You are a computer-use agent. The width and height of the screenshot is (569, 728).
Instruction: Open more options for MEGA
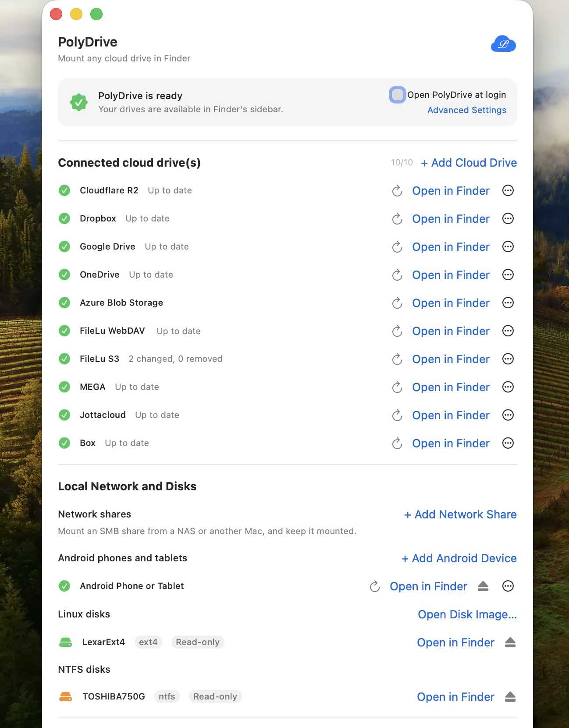508,387
